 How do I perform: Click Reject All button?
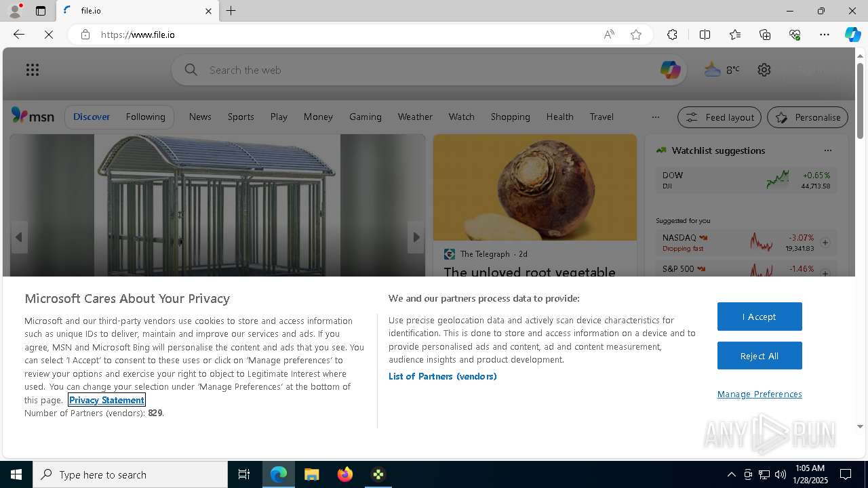pyautogui.click(x=759, y=356)
